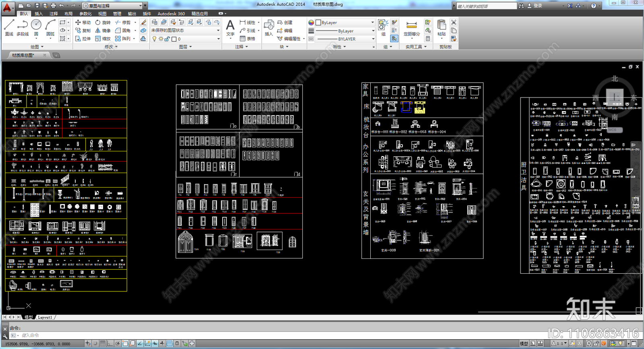
Task: Toggle Polar tracking in status bar
Action: (x=118, y=343)
